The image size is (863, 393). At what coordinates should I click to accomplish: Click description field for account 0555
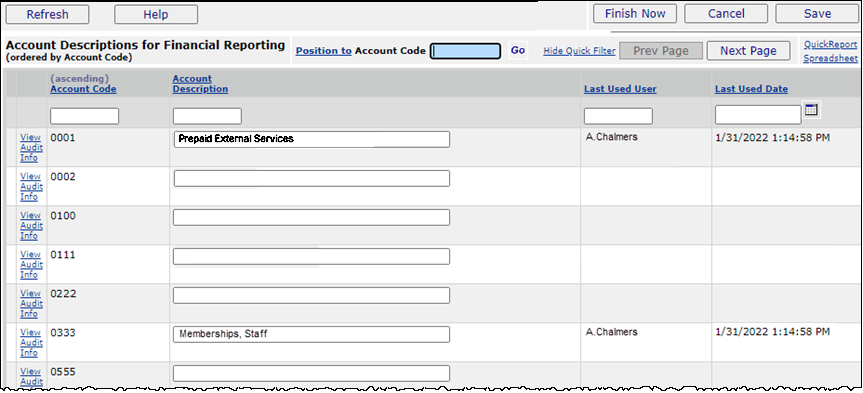tap(311, 373)
